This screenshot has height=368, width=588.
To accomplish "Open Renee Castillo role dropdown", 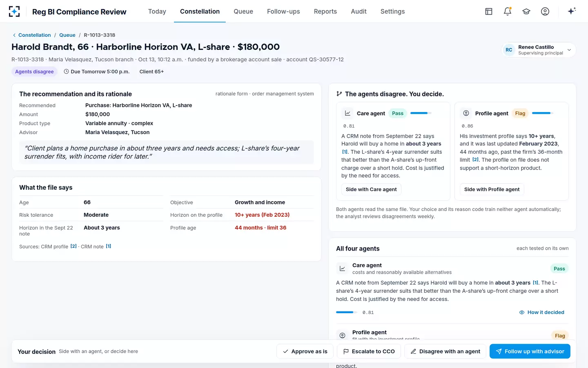I will [x=538, y=50].
